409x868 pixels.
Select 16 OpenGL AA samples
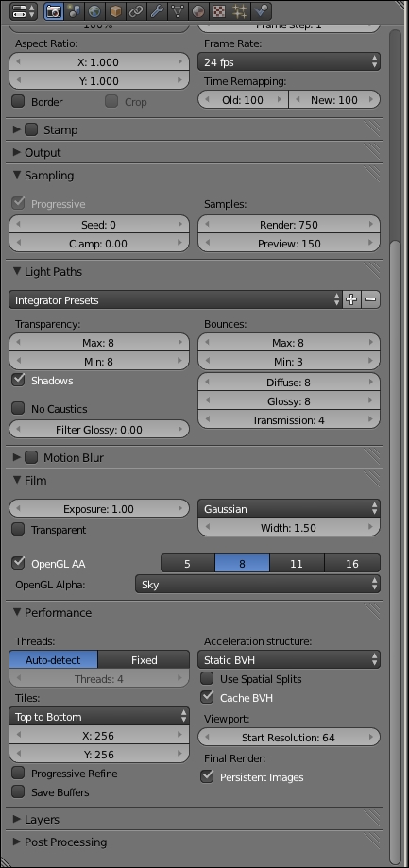[352, 564]
